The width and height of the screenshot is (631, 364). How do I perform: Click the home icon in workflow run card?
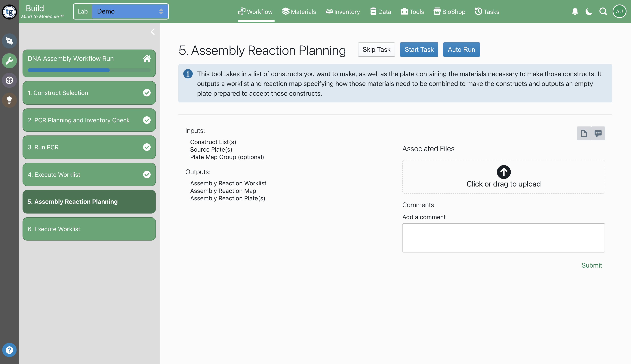point(147,59)
